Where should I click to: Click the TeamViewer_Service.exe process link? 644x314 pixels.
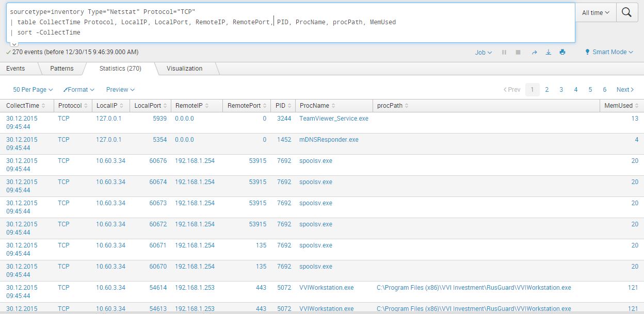tap(334, 118)
